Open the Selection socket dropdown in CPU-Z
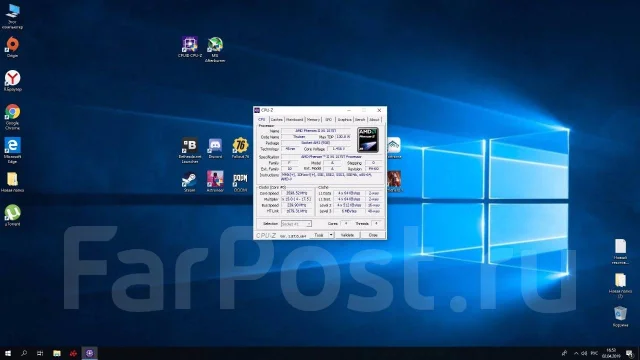The image size is (640, 360). coord(296,224)
